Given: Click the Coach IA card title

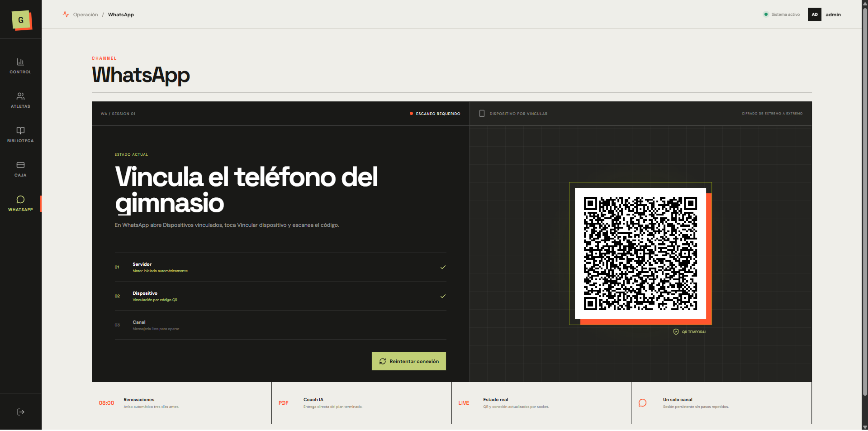Looking at the screenshot, I should 313,400.
